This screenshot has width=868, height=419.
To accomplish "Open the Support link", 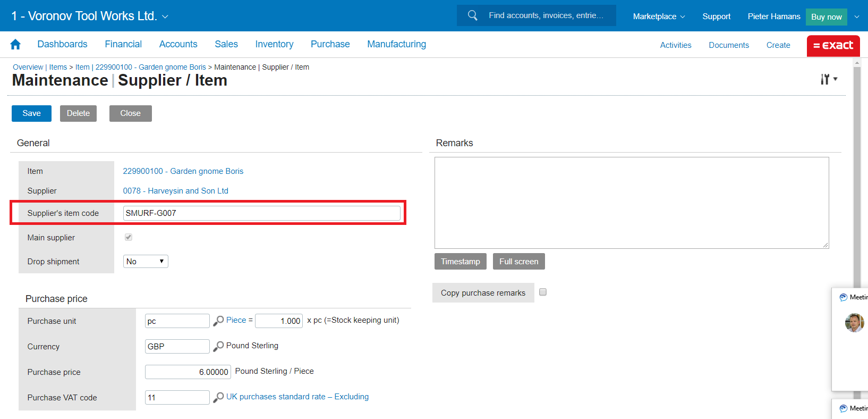I will [x=716, y=16].
